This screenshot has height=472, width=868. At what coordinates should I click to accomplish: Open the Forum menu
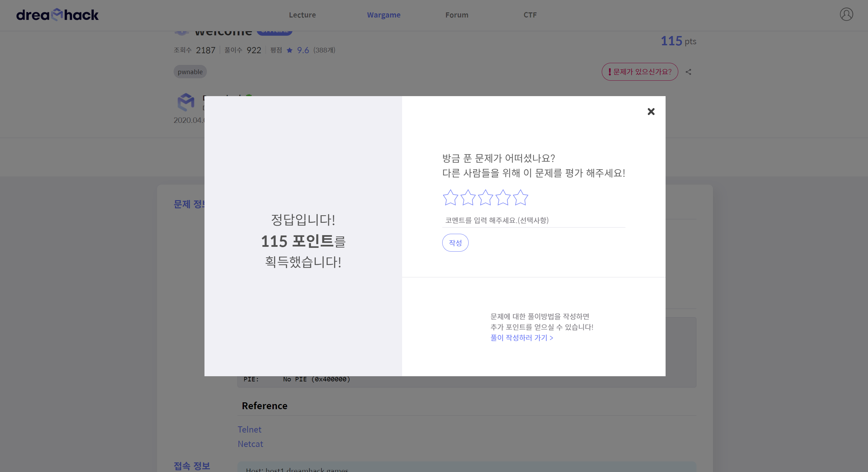pos(456,15)
